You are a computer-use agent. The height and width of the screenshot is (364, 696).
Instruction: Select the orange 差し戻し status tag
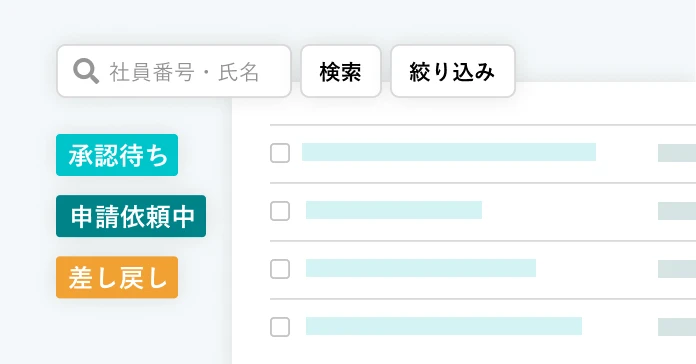click(x=117, y=277)
